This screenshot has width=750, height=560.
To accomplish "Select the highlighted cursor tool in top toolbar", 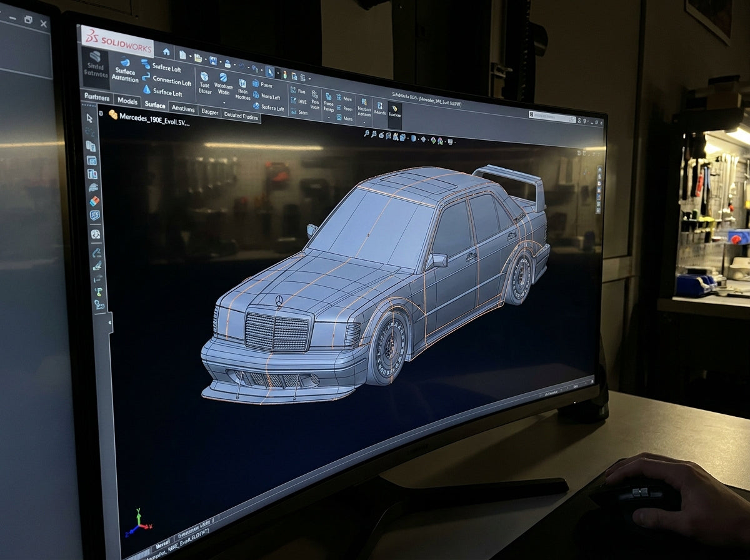I will [x=270, y=72].
